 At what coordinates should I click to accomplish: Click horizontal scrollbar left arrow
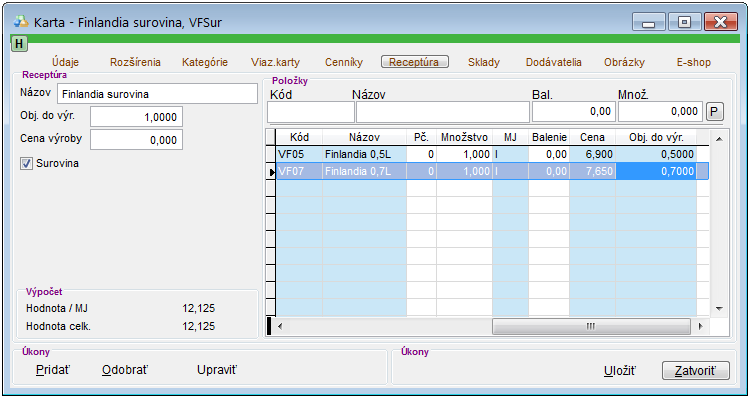(280, 326)
